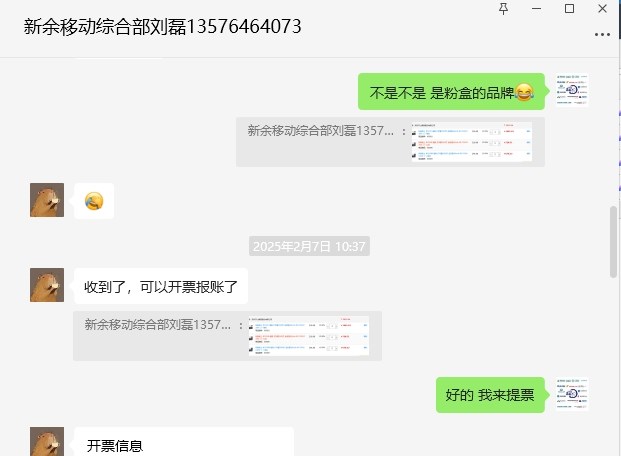
Task: Select the 收到了，可以开票报账了 message bubble
Action: [x=161, y=286]
